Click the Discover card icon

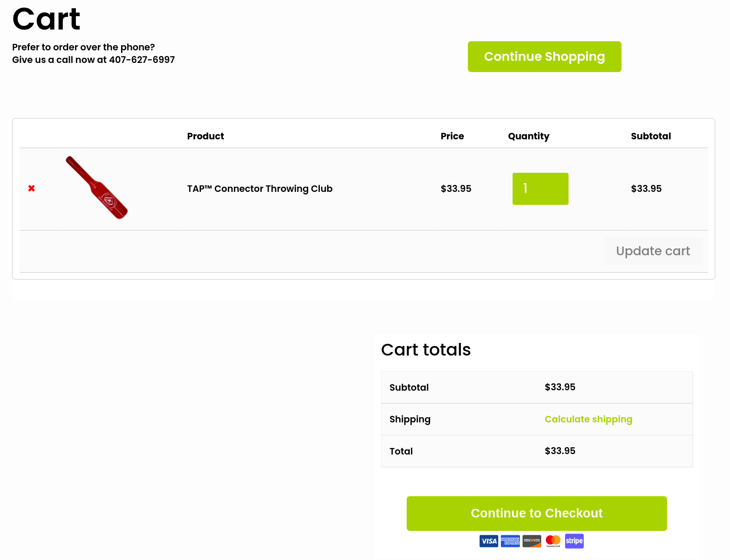point(532,541)
